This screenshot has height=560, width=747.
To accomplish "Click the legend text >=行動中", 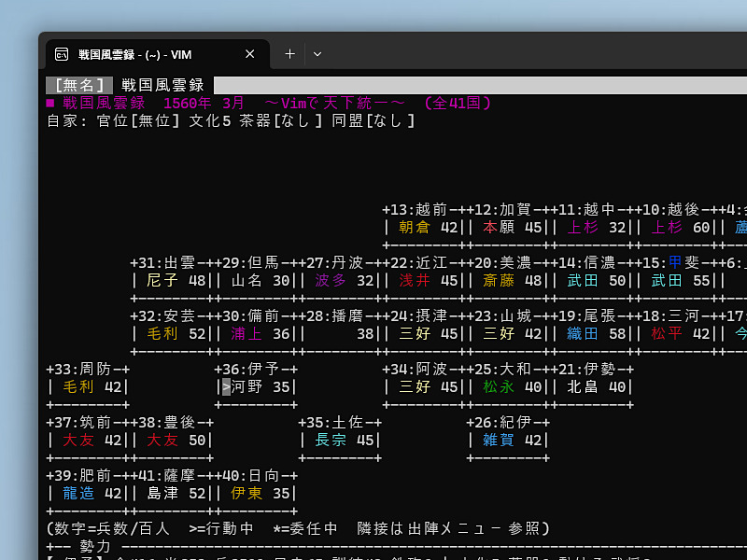I will 221,528.
